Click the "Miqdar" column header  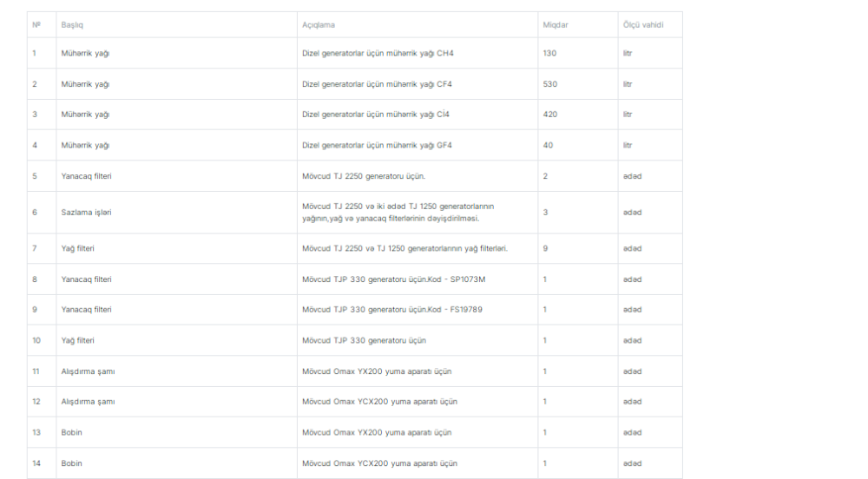tap(556, 24)
